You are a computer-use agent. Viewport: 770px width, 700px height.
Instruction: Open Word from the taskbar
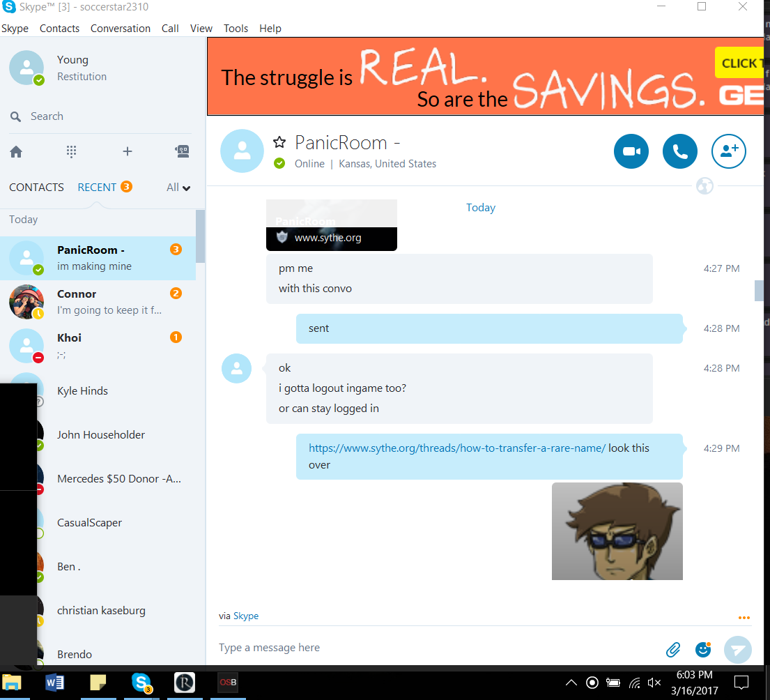pyautogui.click(x=54, y=683)
